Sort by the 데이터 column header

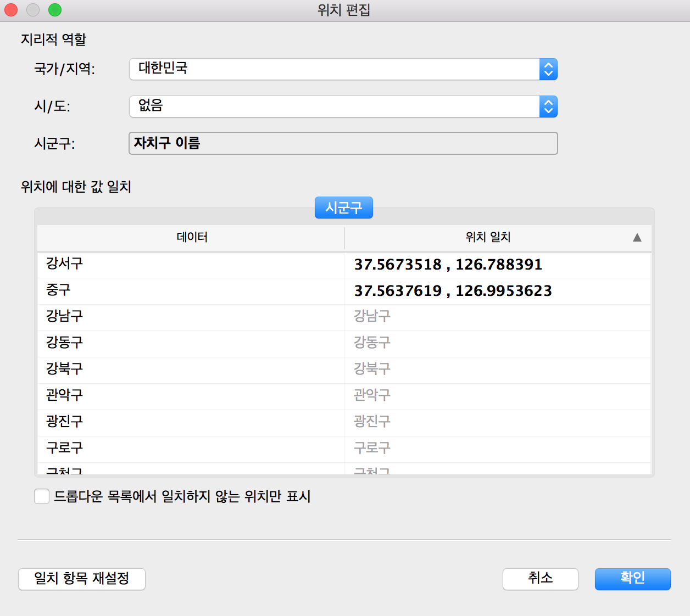(191, 237)
